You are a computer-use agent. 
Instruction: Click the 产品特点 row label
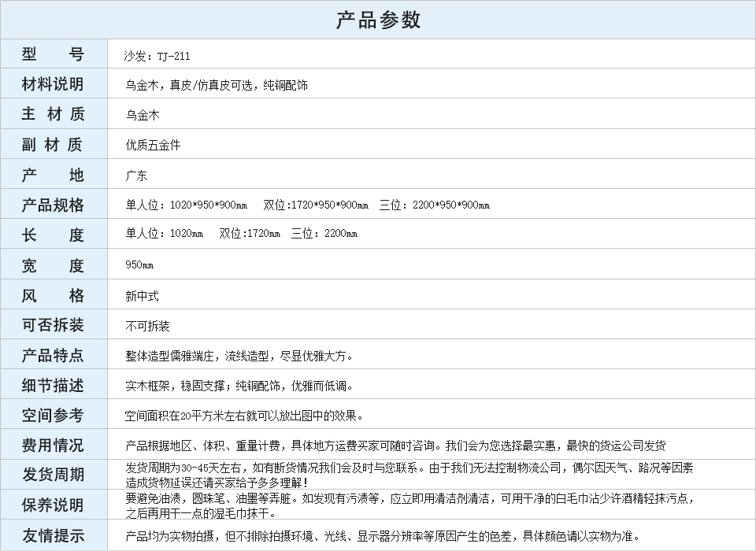pos(53,355)
